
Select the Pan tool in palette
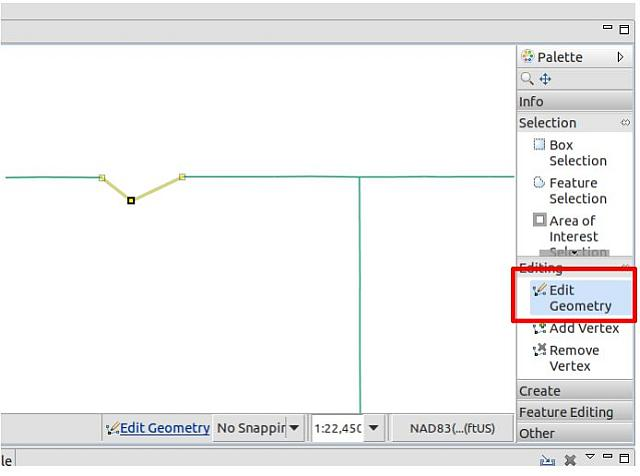(545, 78)
